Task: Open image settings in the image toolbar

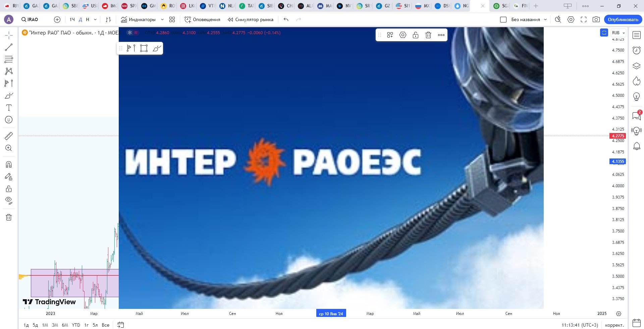Action: [403, 35]
